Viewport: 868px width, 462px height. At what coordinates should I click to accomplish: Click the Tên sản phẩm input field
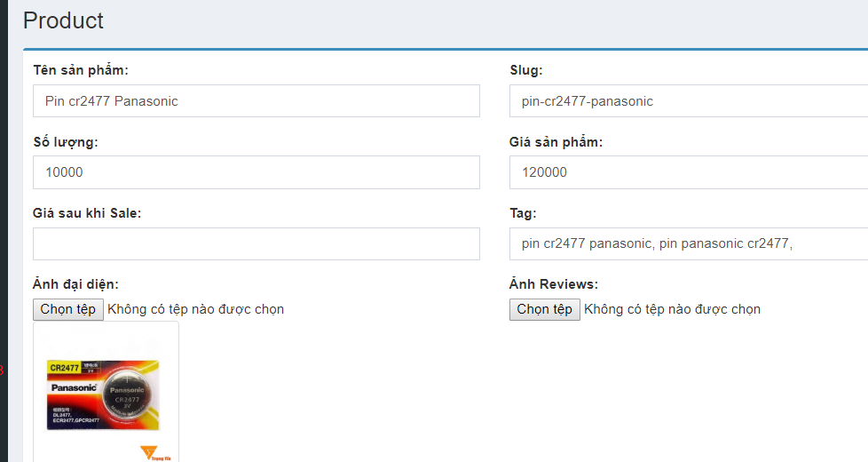pyautogui.click(x=256, y=100)
